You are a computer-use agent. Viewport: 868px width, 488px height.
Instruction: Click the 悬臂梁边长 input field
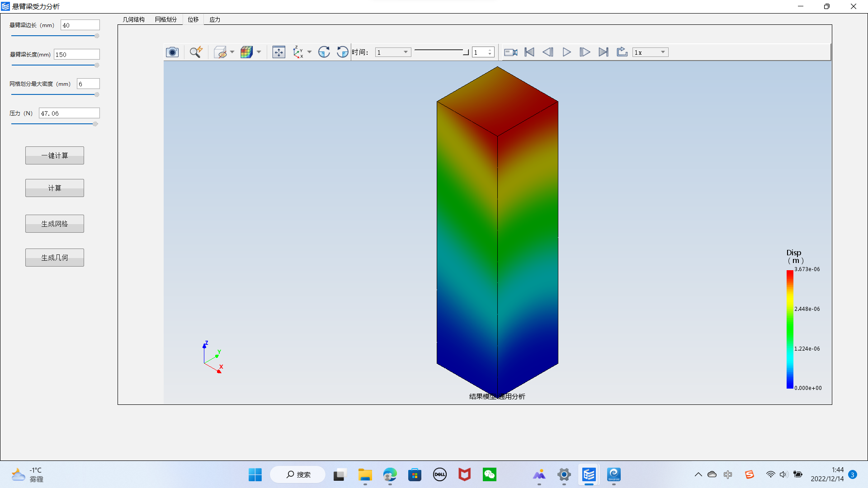click(x=80, y=25)
